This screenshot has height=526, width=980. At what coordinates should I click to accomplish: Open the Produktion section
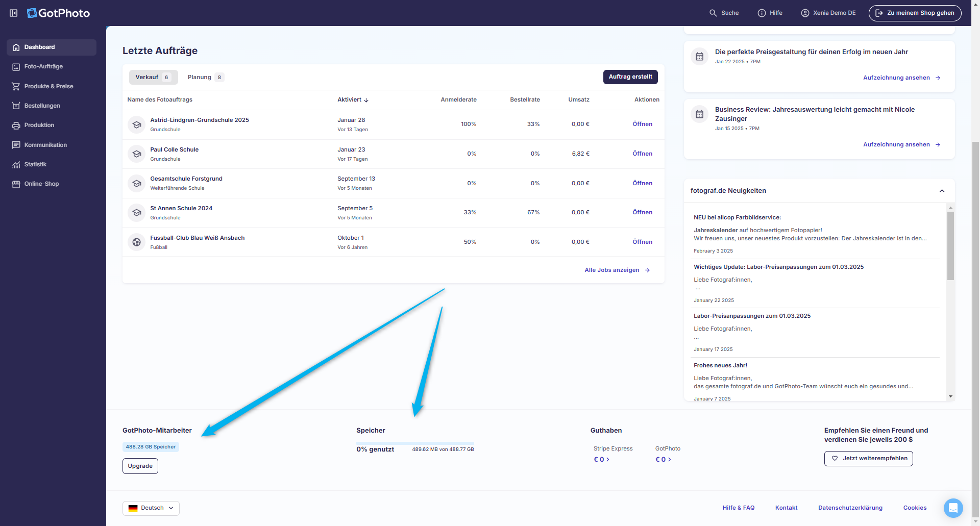[x=39, y=125]
